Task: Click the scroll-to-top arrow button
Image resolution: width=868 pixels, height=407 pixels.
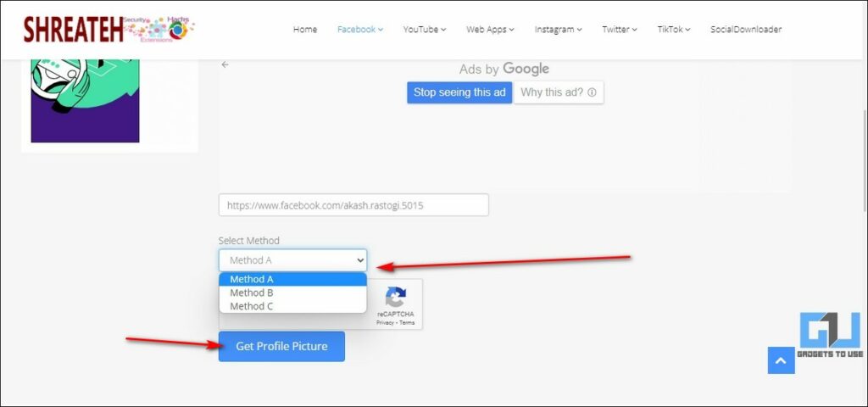Action: (x=781, y=360)
